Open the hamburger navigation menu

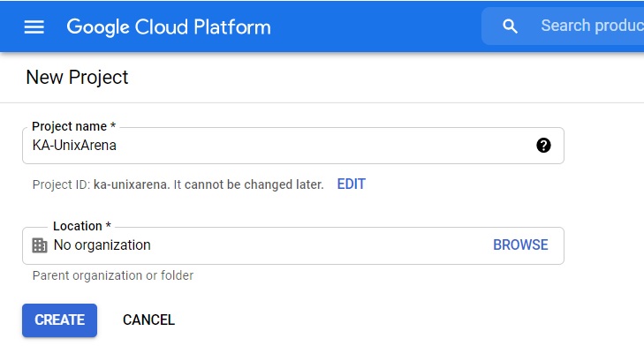34,27
